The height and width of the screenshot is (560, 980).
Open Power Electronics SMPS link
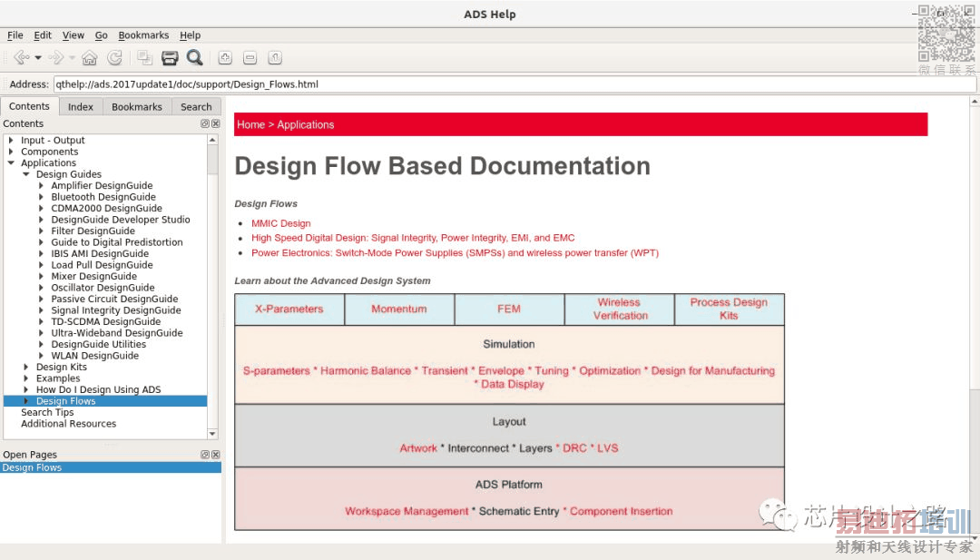coord(455,252)
